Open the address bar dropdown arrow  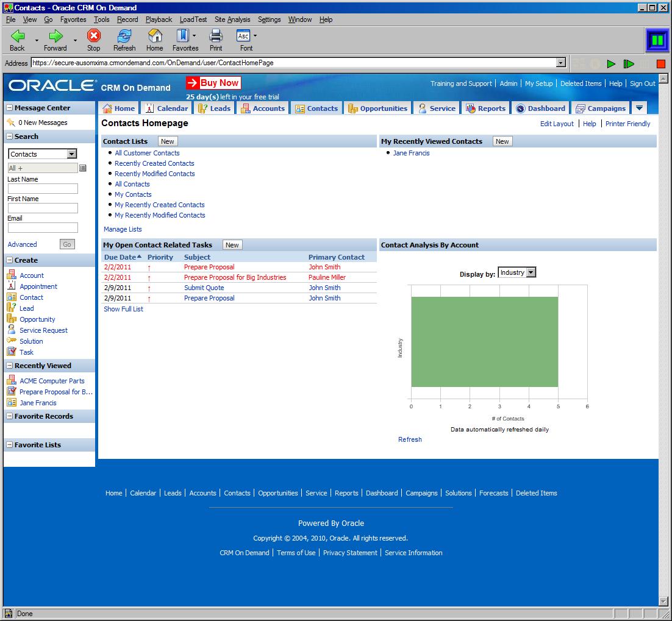[x=560, y=63]
